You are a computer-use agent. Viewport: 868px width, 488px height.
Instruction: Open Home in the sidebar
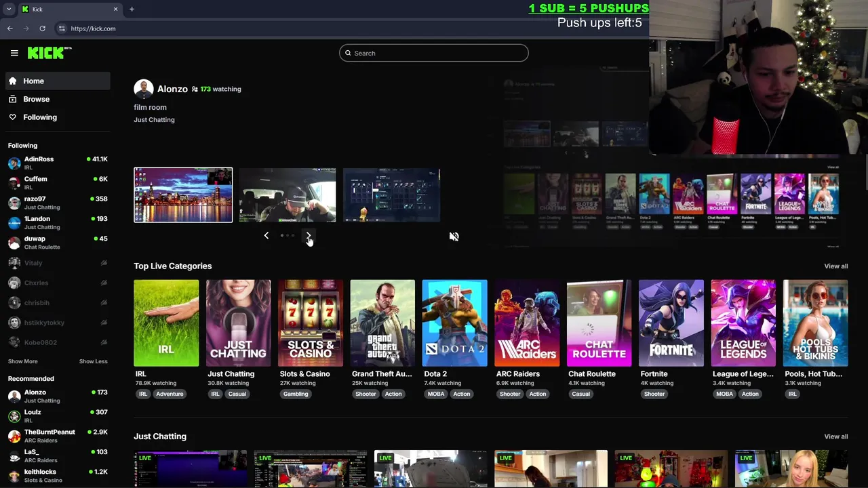(x=58, y=81)
